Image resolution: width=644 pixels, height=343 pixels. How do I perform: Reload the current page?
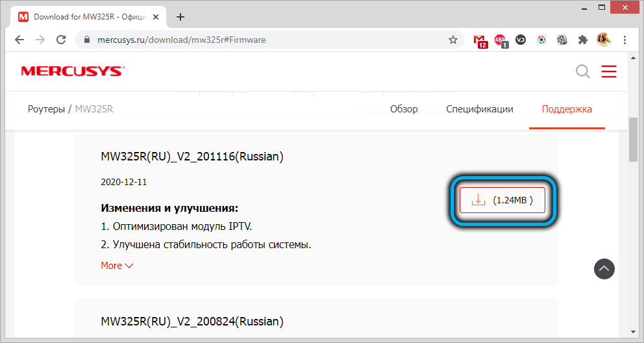[x=61, y=40]
